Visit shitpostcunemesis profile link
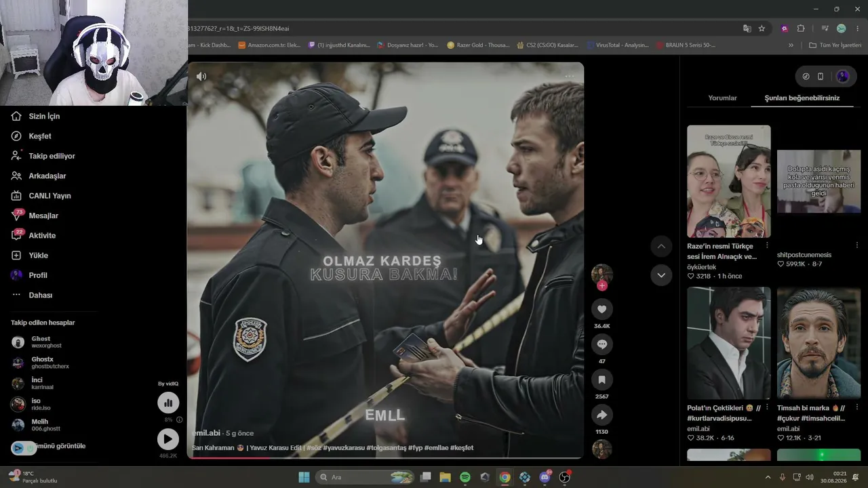The width and height of the screenshot is (868, 488). pyautogui.click(x=804, y=255)
